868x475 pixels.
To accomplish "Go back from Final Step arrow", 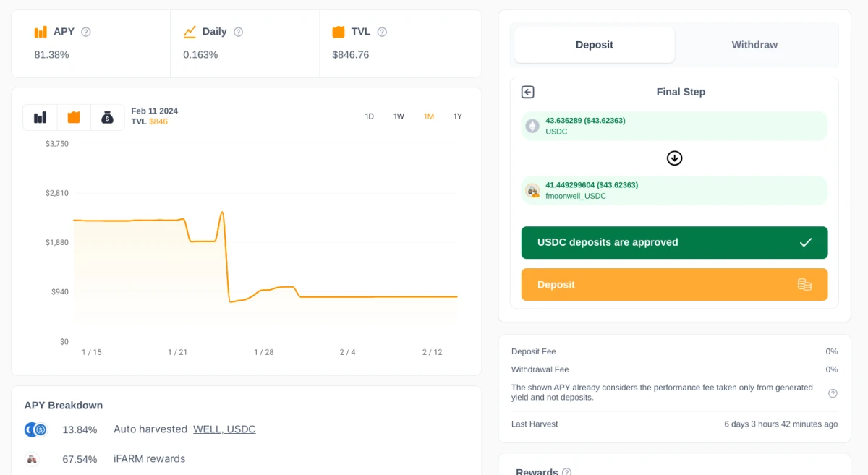I will click(528, 92).
